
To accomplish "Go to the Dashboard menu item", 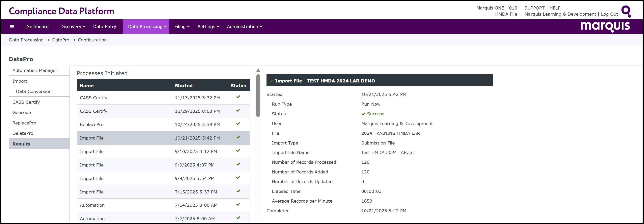I will coord(37,27).
